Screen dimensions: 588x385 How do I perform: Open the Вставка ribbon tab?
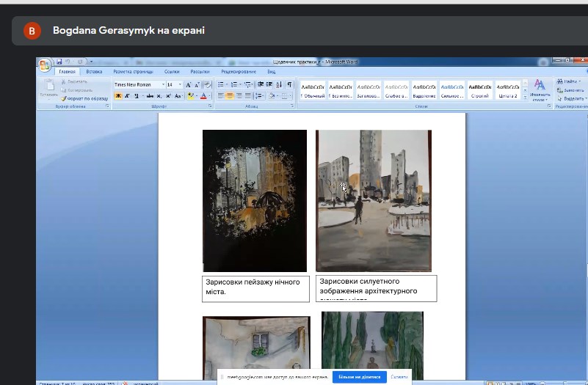94,72
